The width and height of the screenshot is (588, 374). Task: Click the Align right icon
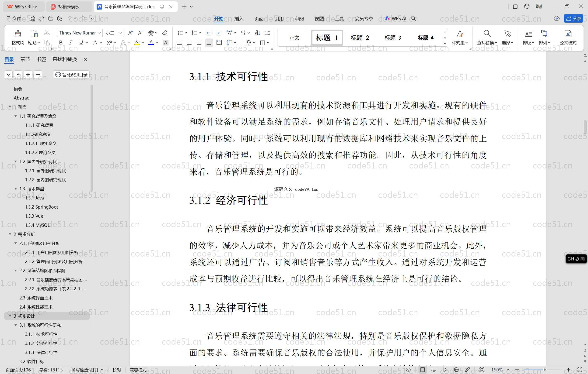(199, 43)
